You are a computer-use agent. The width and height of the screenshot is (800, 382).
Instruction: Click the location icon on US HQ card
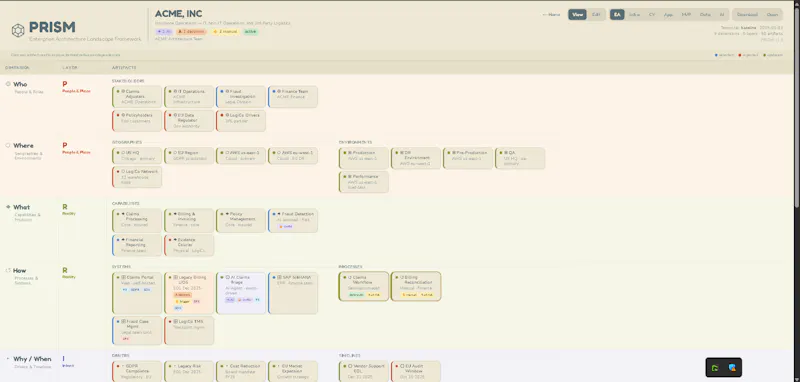pyautogui.click(x=123, y=152)
